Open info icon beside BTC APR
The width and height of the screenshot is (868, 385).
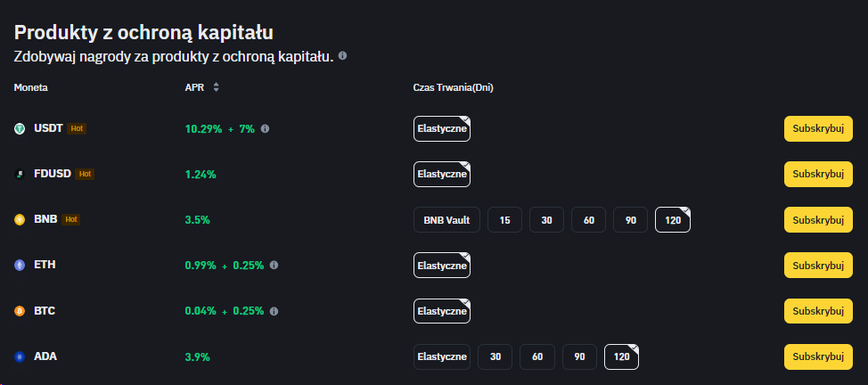pos(274,311)
